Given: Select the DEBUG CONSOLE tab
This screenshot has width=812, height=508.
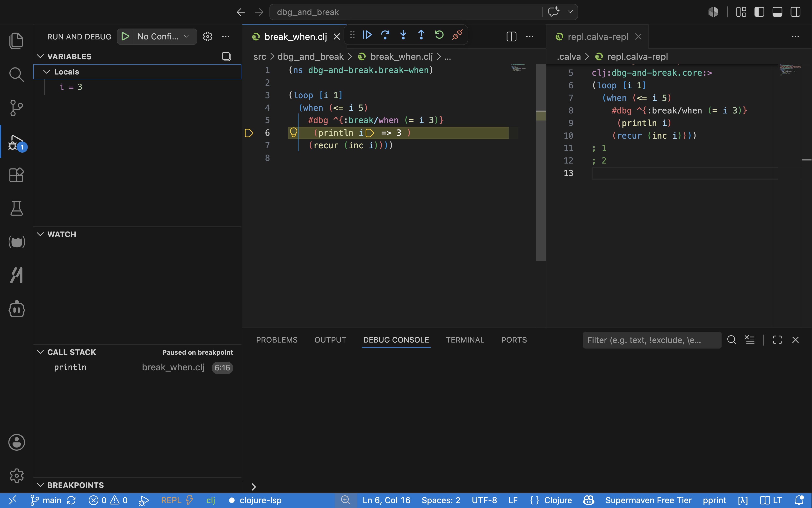Looking at the screenshot, I should tap(396, 340).
